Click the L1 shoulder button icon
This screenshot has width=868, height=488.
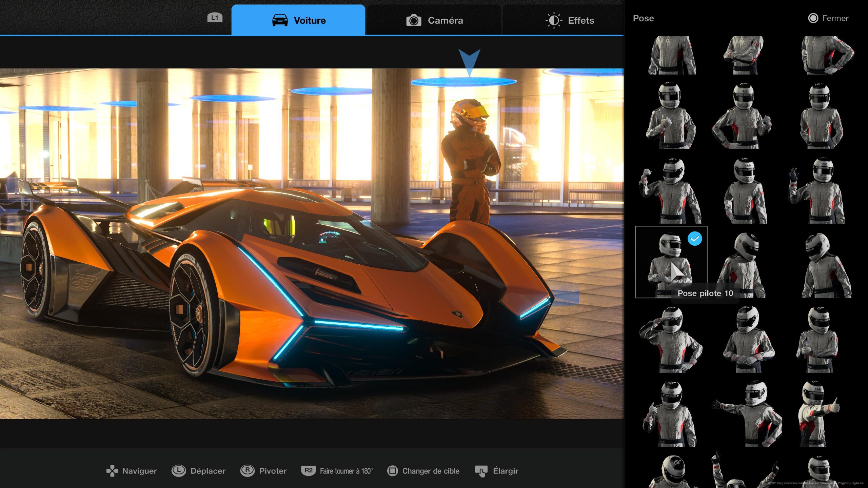click(215, 18)
